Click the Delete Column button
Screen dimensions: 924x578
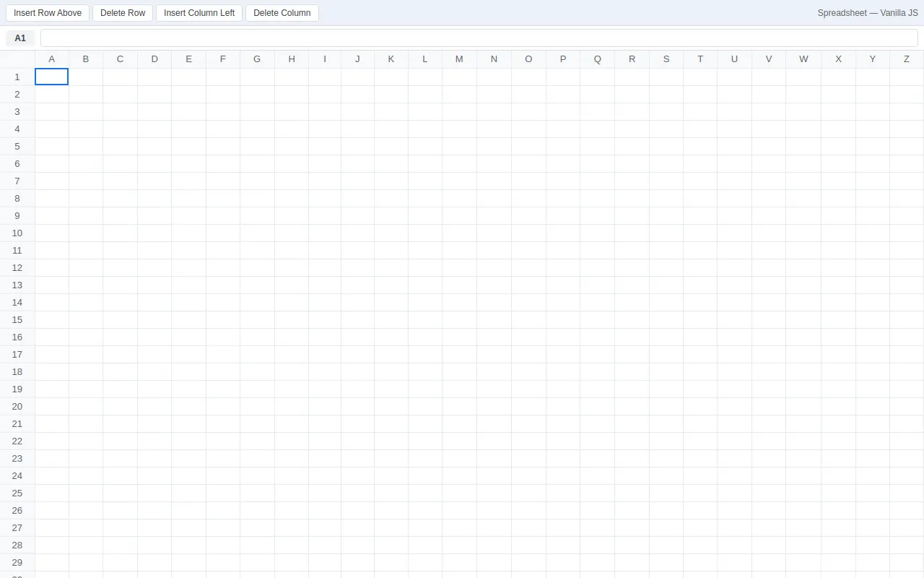point(282,13)
